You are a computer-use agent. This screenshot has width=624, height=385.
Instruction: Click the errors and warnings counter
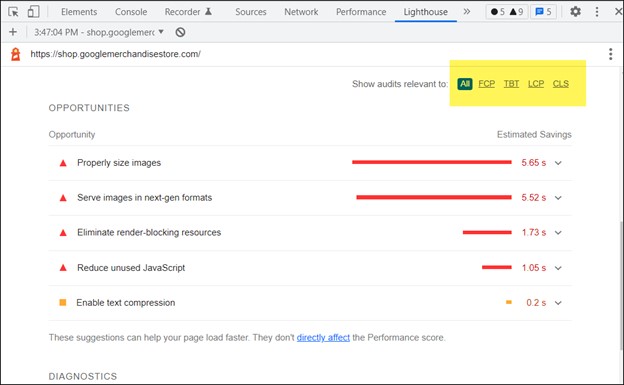point(507,12)
